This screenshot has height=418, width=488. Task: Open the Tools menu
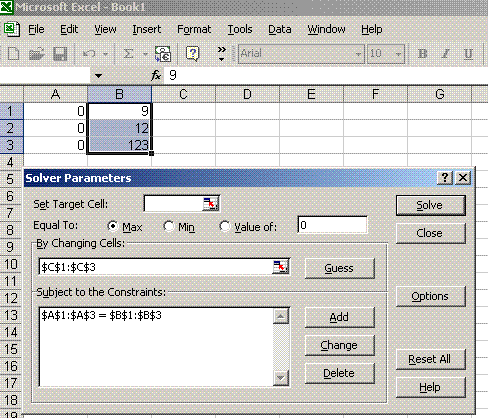pyautogui.click(x=240, y=29)
